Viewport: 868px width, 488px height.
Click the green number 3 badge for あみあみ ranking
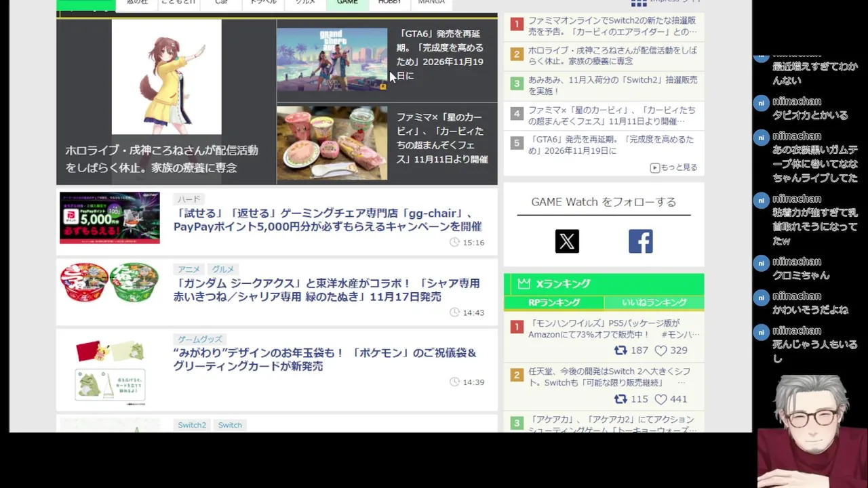coord(517,84)
